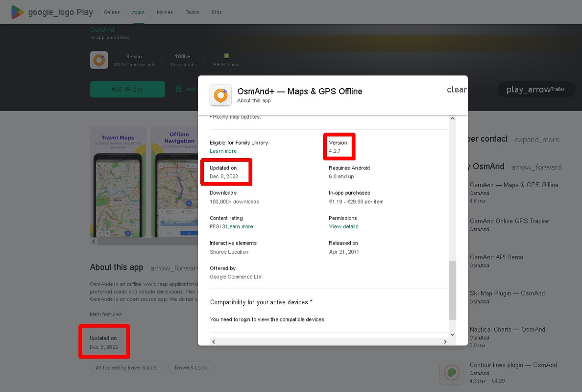The height and width of the screenshot is (392, 582).
Task: Play the Trailer button
Action: [x=536, y=90]
